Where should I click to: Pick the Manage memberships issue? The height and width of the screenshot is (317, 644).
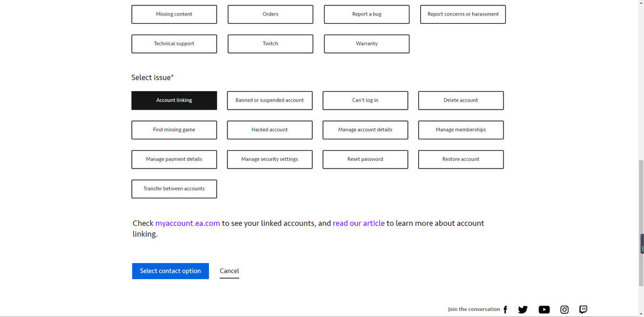pos(461,130)
